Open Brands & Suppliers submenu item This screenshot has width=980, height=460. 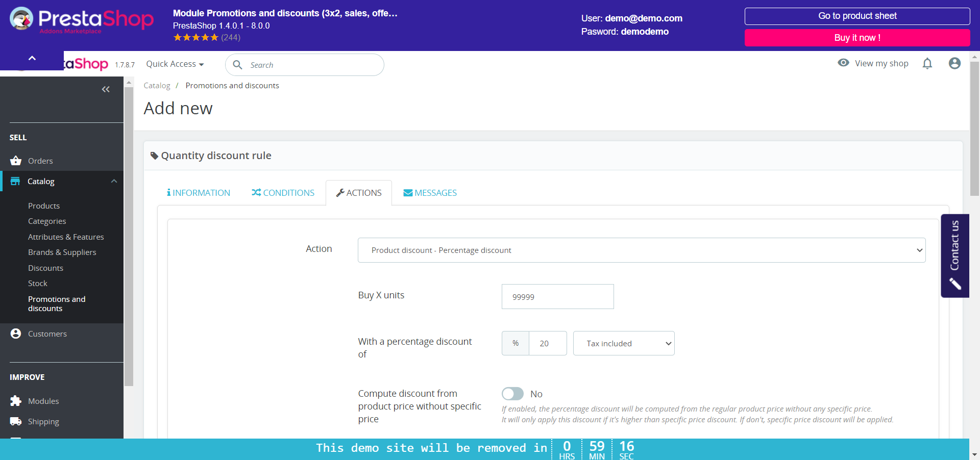click(x=62, y=252)
